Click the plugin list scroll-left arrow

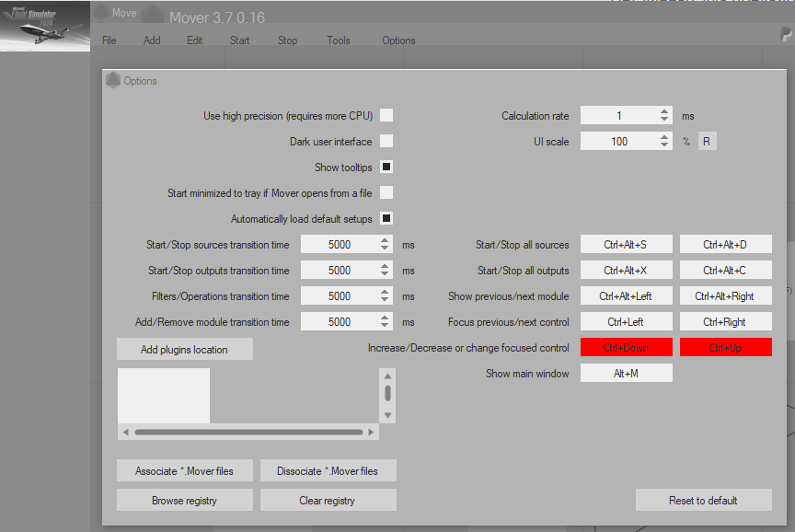point(124,432)
